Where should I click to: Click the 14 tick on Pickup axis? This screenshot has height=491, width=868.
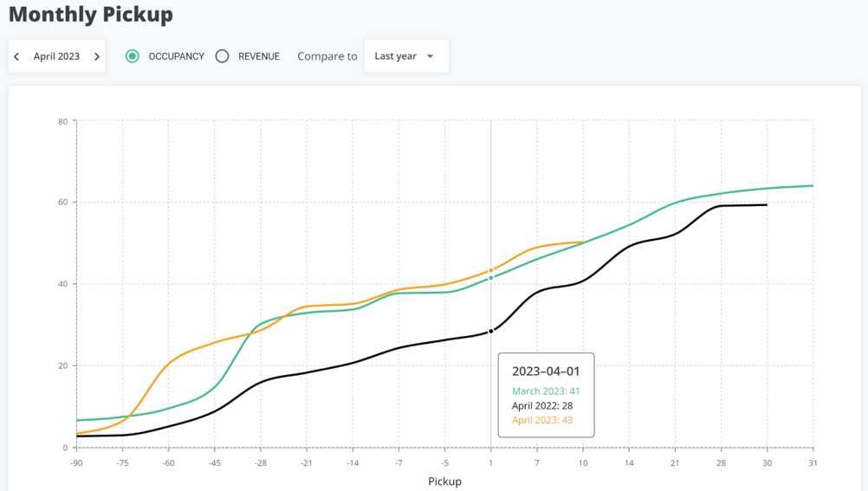point(629,463)
